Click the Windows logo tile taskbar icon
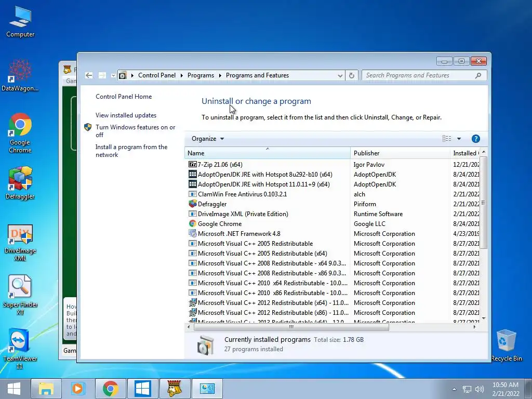The height and width of the screenshot is (399, 532). click(x=142, y=389)
